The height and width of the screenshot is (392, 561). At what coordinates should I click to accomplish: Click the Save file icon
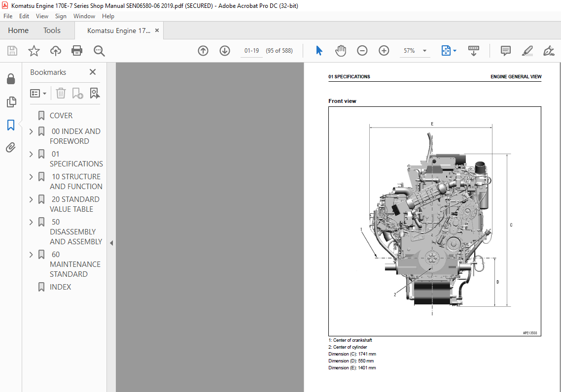tap(12, 51)
